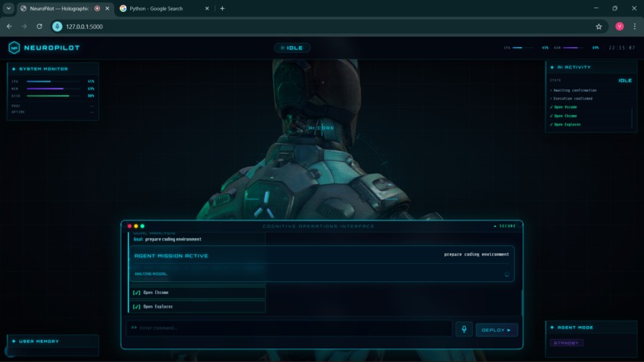Switch to the Python - Google Search tab
Screen dimensions: 644x362
164,8
